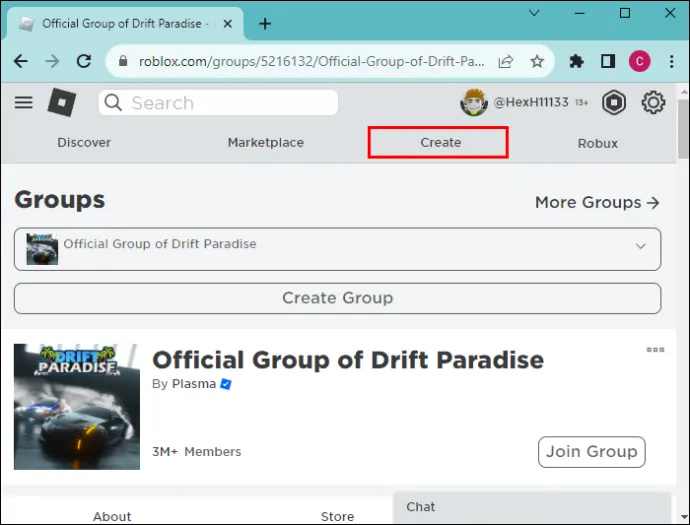Close the Drift Paradise browser tab
Screen dimensions: 690x525
(x=228, y=24)
